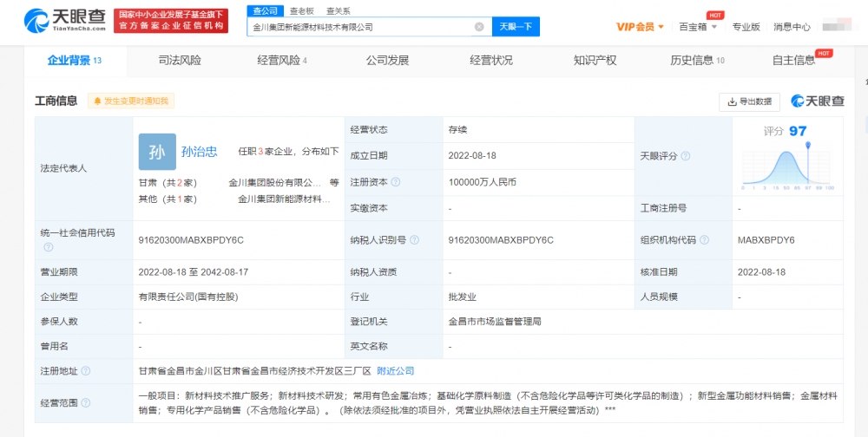Click the 导出数据 export button

coord(749,101)
